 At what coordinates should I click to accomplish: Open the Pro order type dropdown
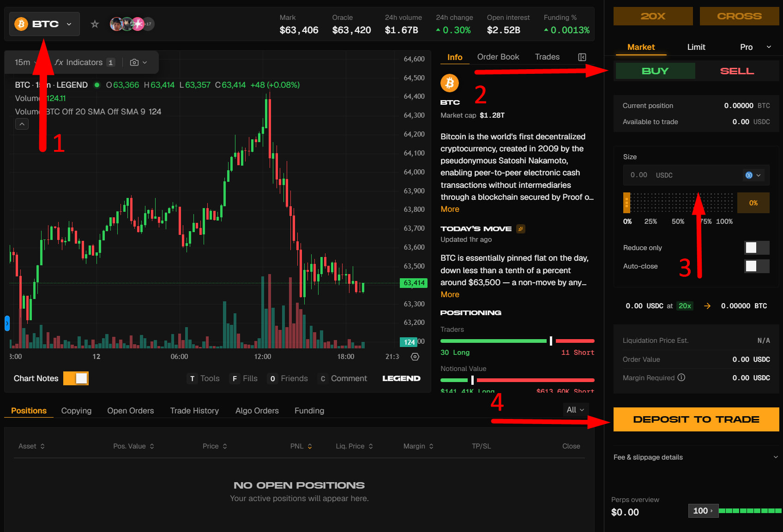coord(755,47)
